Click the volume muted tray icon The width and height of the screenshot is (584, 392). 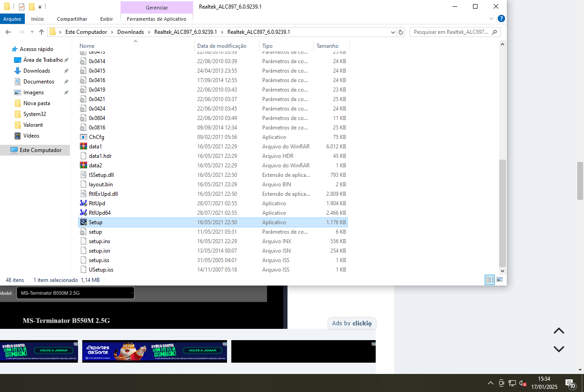(523, 383)
